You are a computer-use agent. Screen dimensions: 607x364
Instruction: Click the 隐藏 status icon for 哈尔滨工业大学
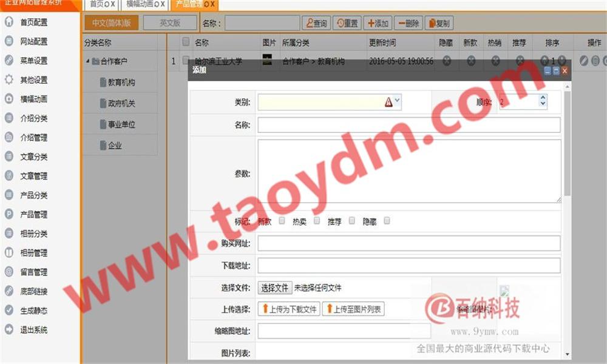coord(447,61)
